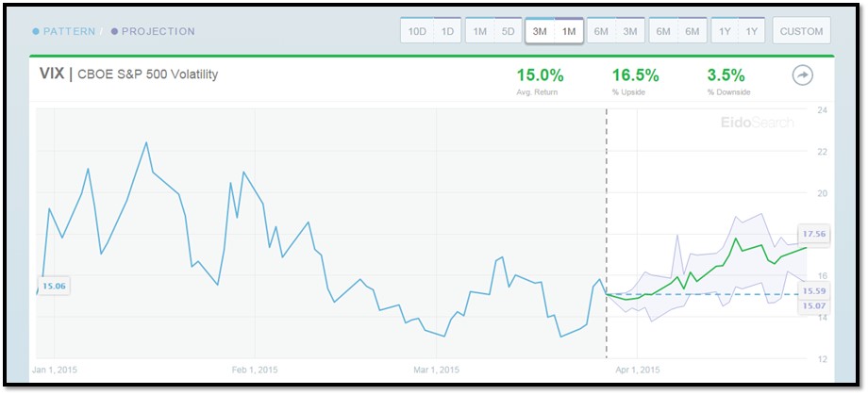This screenshot has height=395, width=868.
Task: Click the 16.5% Upside value
Action: coord(636,75)
